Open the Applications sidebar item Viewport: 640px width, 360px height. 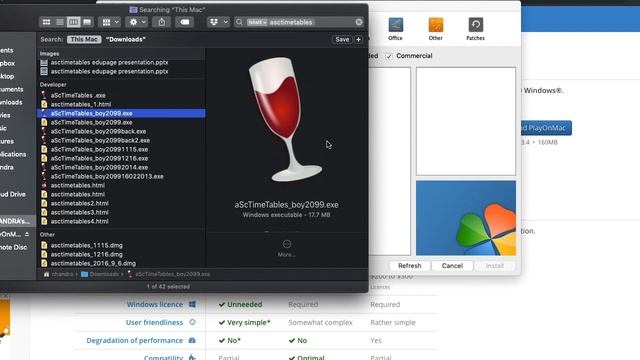click(13, 154)
